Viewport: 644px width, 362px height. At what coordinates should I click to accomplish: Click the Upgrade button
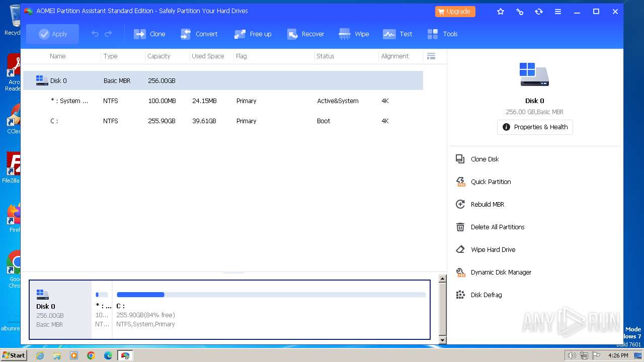click(455, 11)
